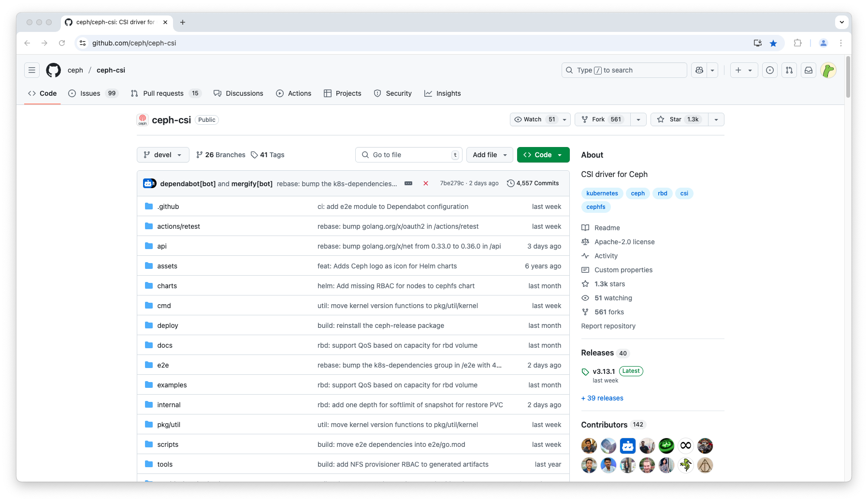Screen dimensions: 868x502
Task: Click the Go to file search field
Action: pos(409,155)
